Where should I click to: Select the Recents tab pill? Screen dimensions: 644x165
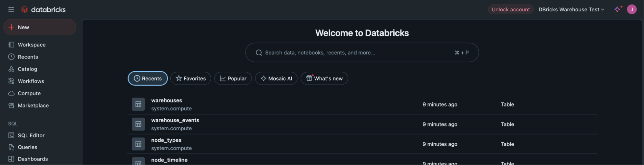[148, 78]
